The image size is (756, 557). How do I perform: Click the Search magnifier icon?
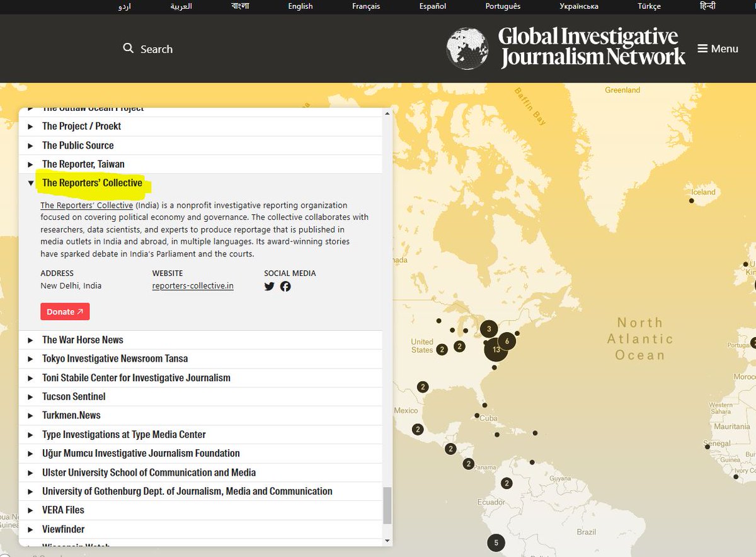click(129, 49)
